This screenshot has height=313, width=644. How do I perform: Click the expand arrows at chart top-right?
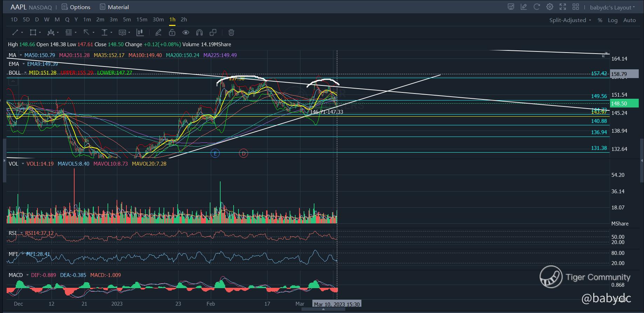click(x=605, y=55)
